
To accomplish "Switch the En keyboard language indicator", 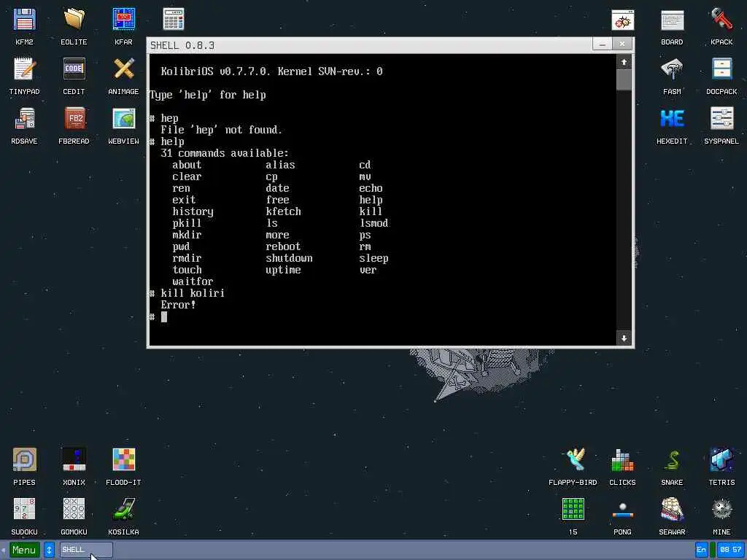I will tap(701, 550).
